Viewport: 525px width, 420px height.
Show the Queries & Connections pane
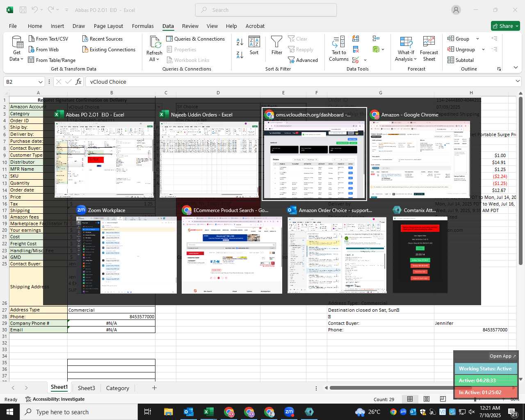195,39
